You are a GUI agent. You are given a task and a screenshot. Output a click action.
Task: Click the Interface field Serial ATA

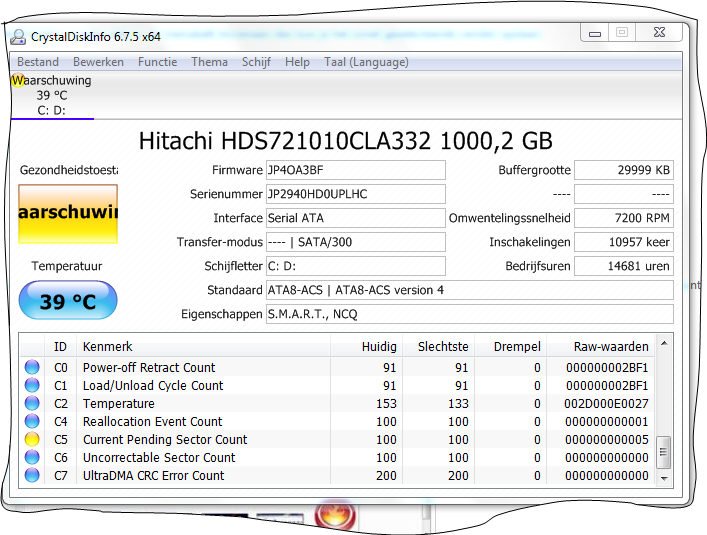(x=356, y=218)
